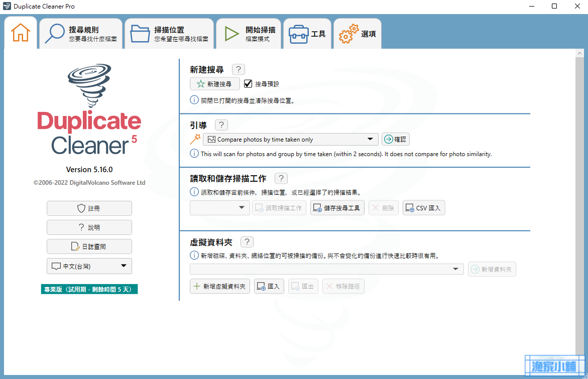
Task: Click the info icon beside 關閉已打開的搜尋
Action: coord(194,100)
